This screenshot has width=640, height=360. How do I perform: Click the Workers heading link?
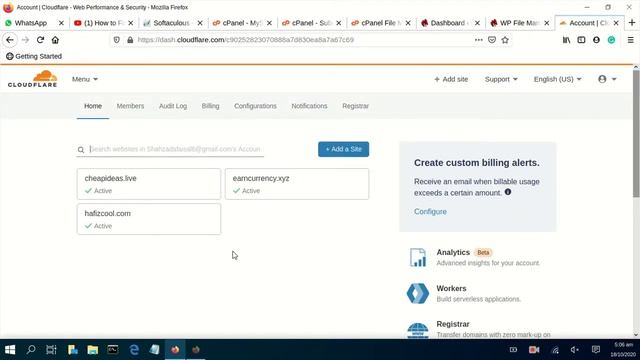451,289
